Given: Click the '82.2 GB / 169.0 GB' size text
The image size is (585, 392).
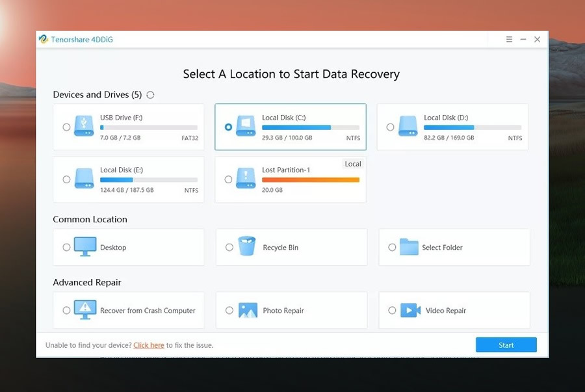Looking at the screenshot, I should pyautogui.click(x=448, y=138).
